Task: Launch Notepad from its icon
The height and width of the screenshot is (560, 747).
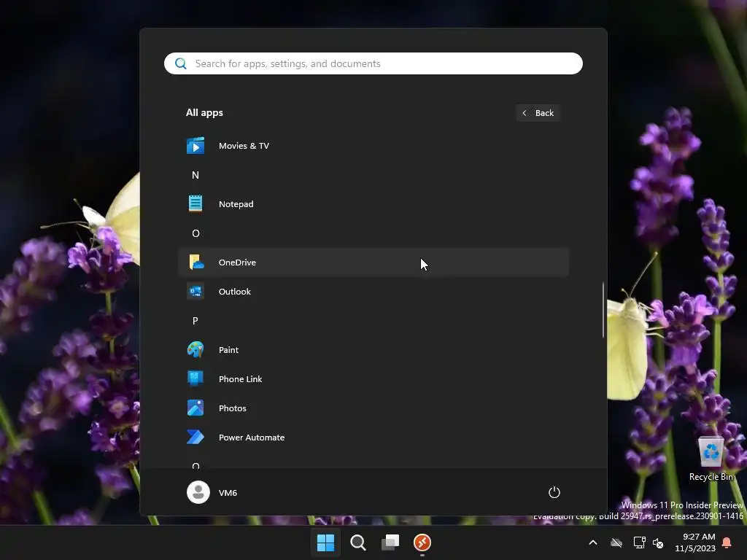Action: (x=196, y=204)
